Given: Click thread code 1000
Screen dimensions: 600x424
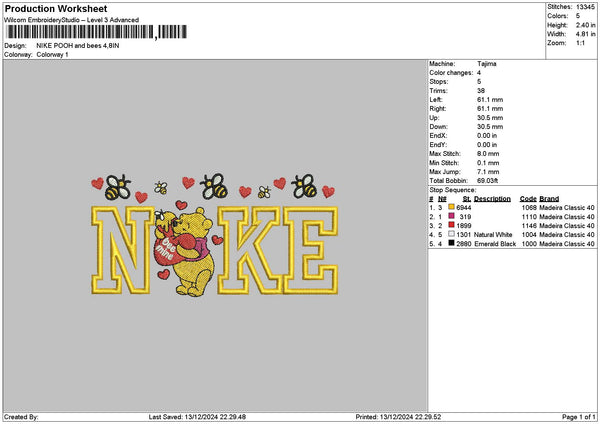Looking at the screenshot, I should 529,244.
